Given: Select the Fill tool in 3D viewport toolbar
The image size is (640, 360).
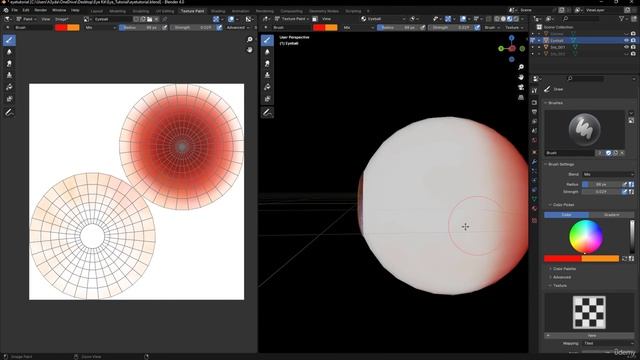Looking at the screenshot, I should tap(267, 87).
